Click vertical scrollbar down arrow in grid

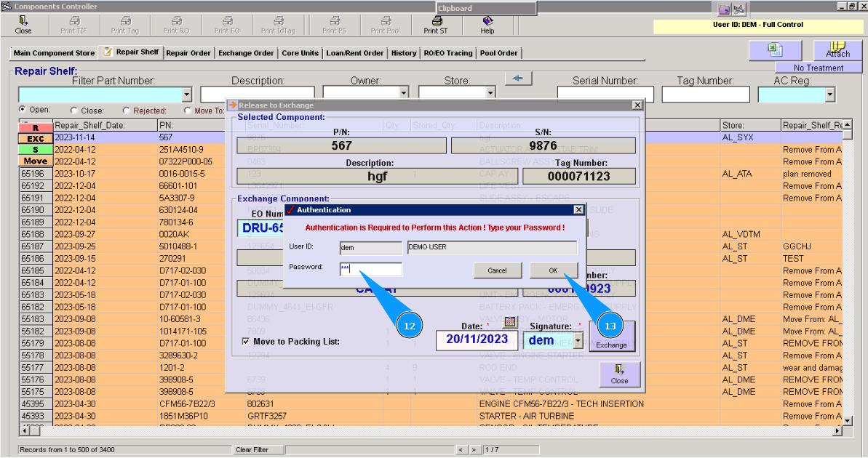point(848,421)
